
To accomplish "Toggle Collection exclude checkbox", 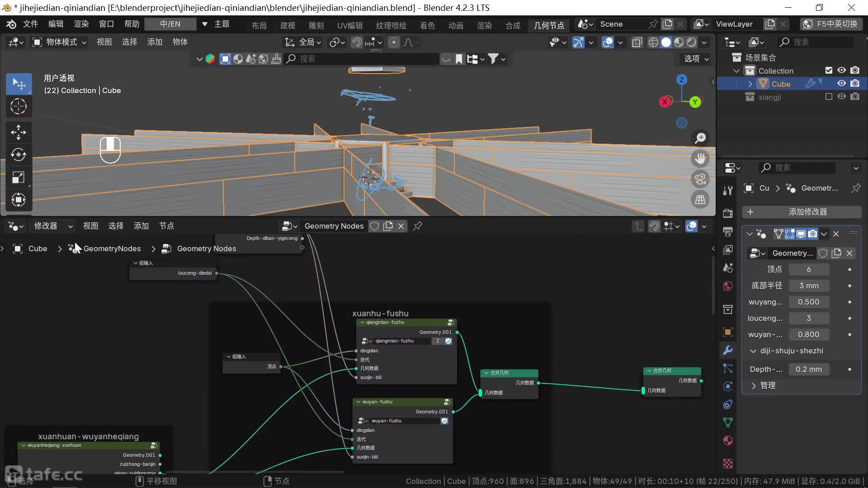I will pyautogui.click(x=829, y=70).
